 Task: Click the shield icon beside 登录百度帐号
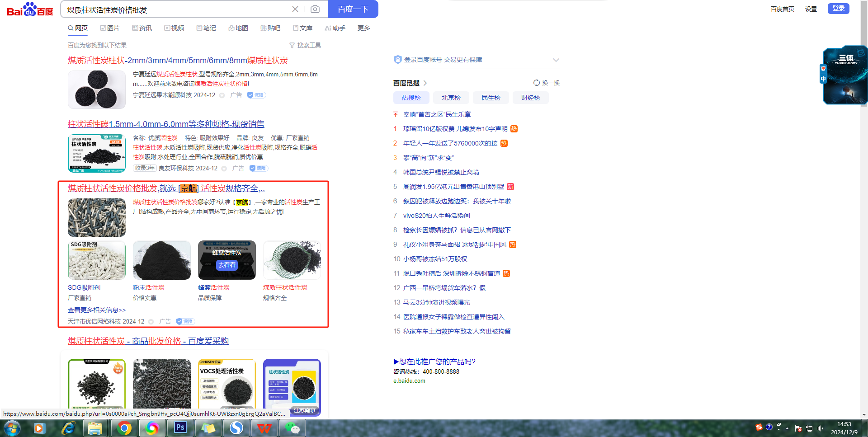pos(397,60)
